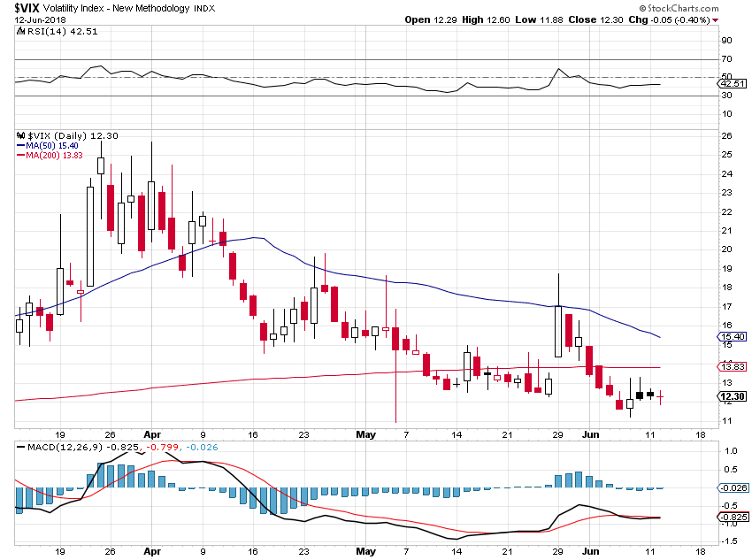The image size is (752, 560).
Task: Click the last red candle on June 12
Action: (660, 397)
